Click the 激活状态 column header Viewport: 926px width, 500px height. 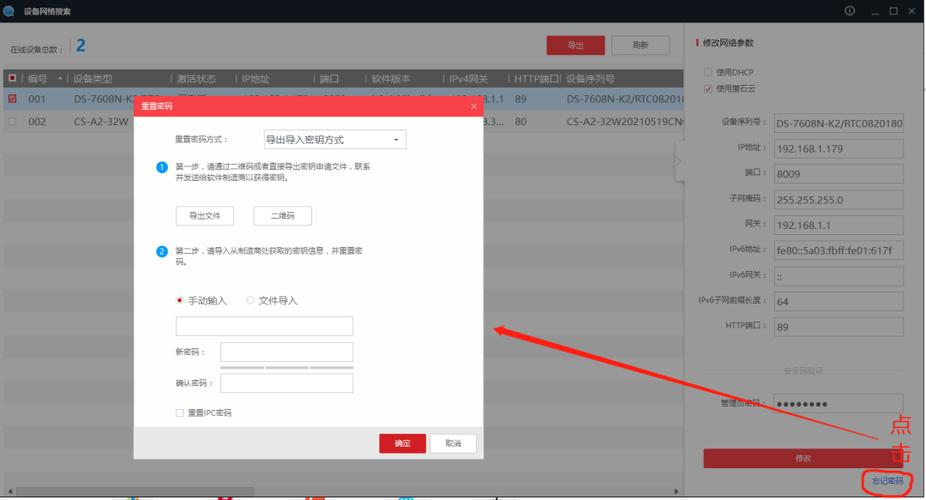click(x=196, y=79)
